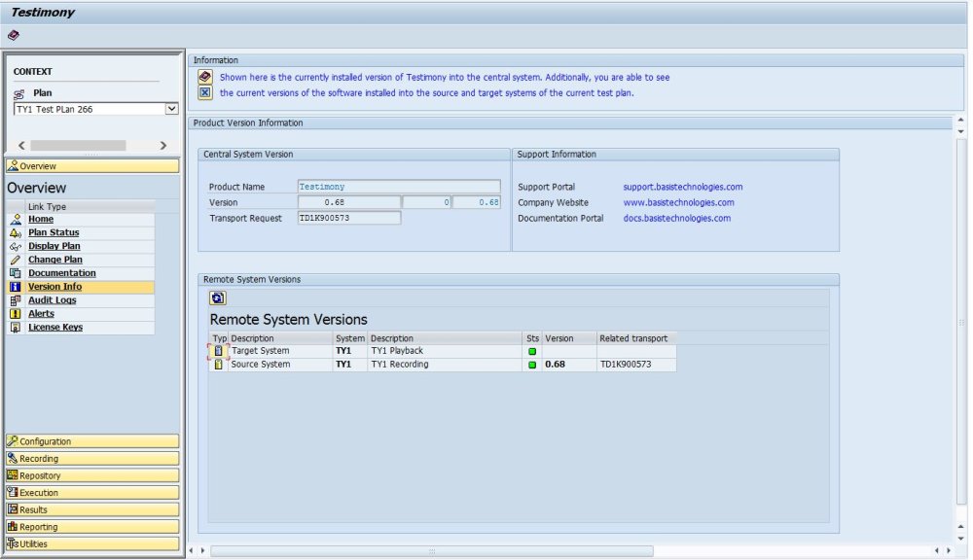Open the Change Plan link
This screenshot has width=973, height=560.
click(55, 260)
